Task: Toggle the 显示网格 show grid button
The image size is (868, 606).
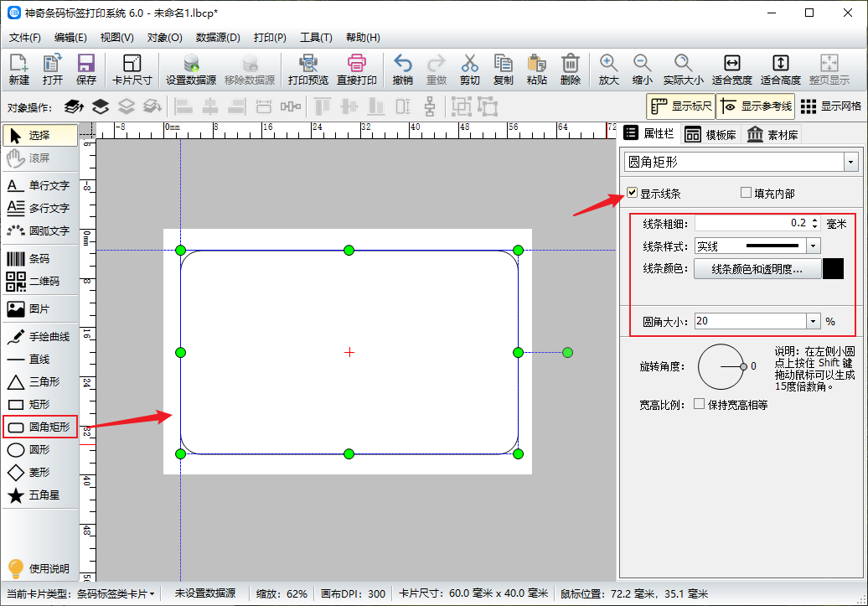Action: tap(830, 106)
